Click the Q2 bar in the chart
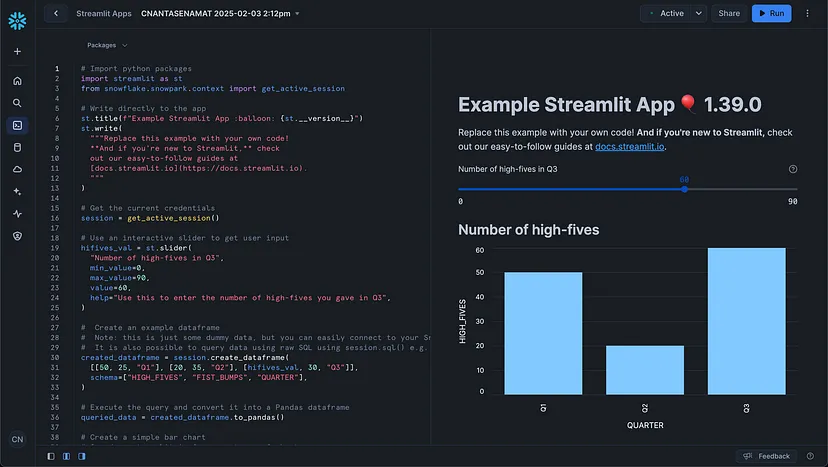Image resolution: width=828 pixels, height=467 pixels. (x=645, y=370)
